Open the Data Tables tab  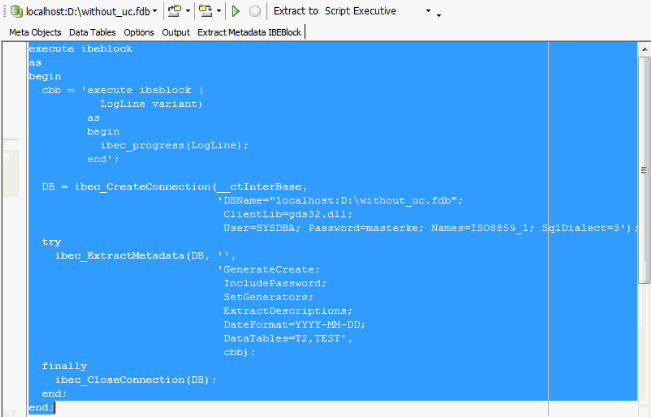(x=92, y=32)
